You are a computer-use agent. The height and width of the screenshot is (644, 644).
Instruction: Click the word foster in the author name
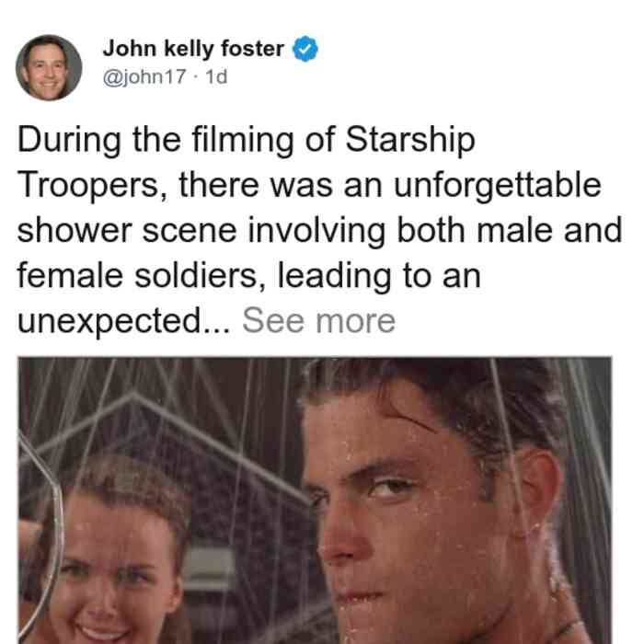(x=253, y=49)
